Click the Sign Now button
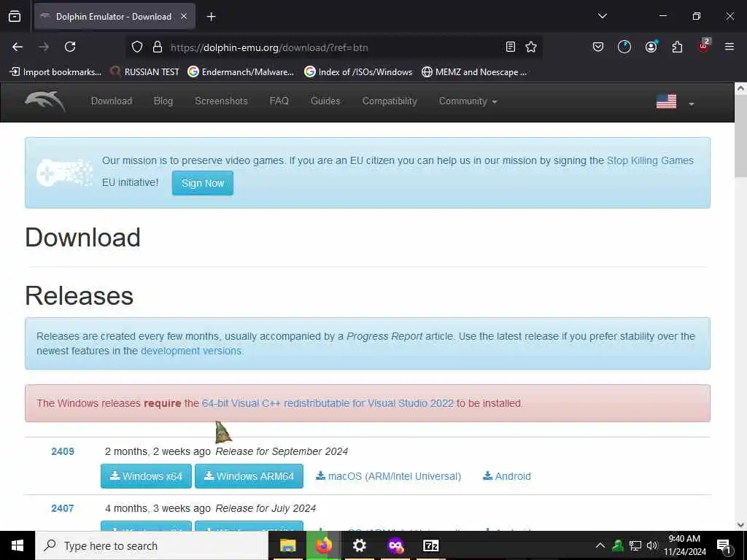The height and width of the screenshot is (560, 747). point(203,183)
